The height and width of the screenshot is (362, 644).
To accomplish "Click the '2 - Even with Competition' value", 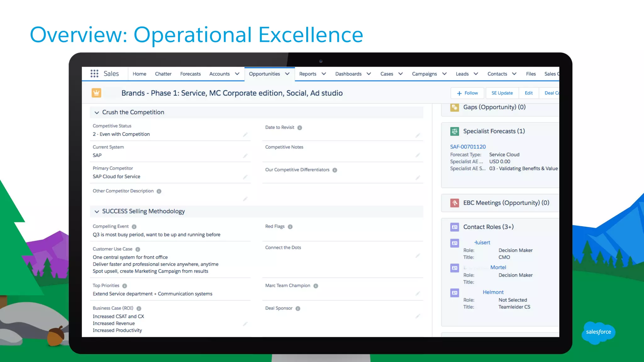I will coord(121,134).
